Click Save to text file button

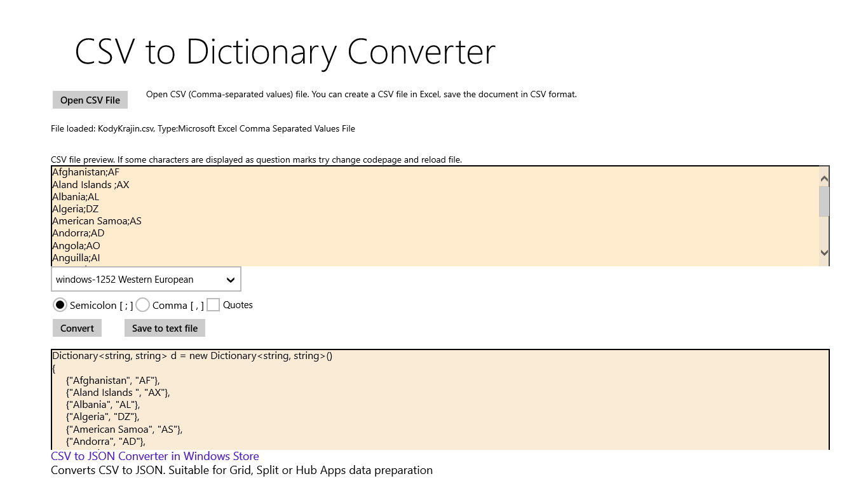[x=165, y=328]
